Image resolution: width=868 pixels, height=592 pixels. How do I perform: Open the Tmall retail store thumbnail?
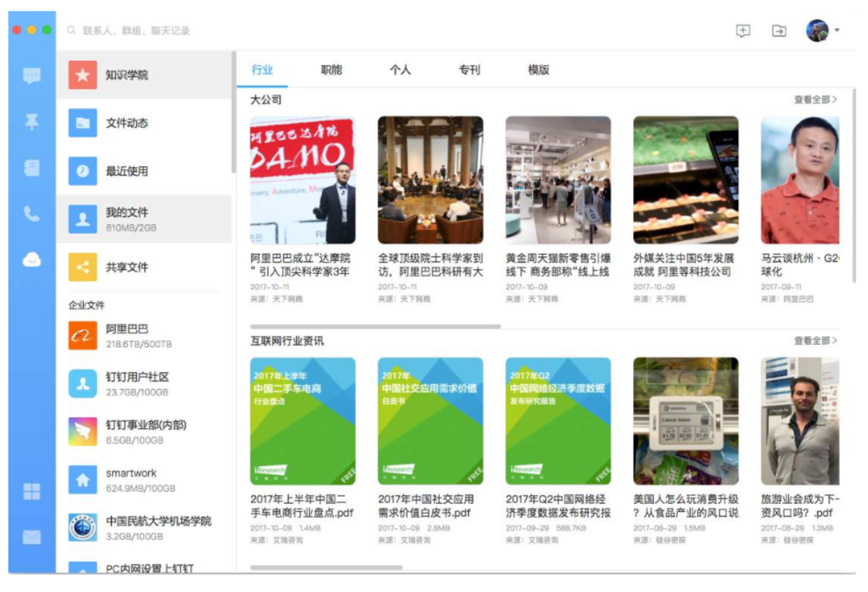(558, 180)
